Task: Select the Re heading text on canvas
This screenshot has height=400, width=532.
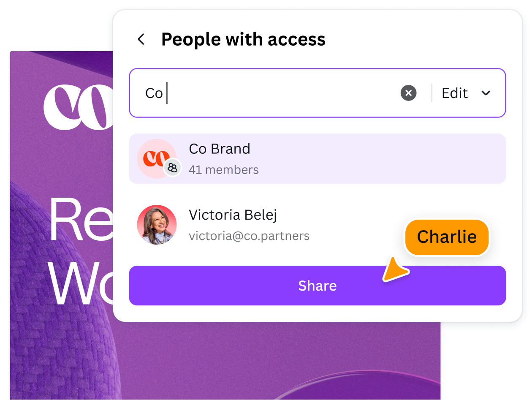Action: click(x=80, y=220)
